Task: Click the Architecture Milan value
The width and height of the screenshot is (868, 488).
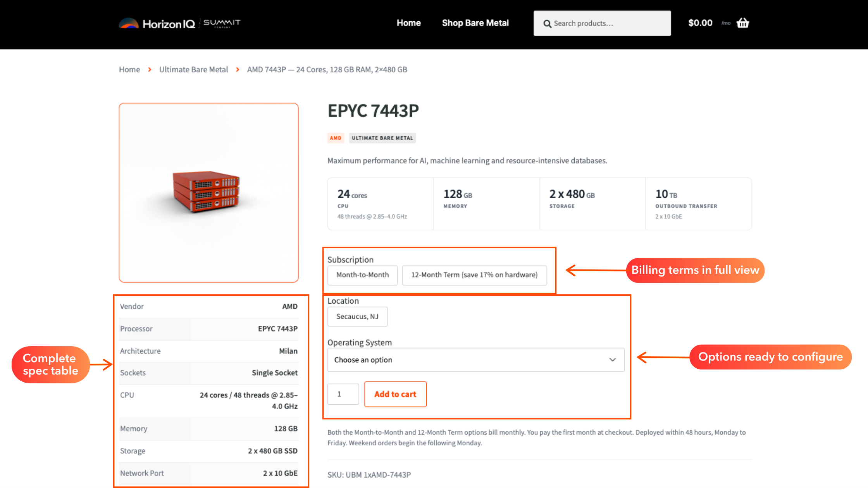Action: (x=288, y=351)
